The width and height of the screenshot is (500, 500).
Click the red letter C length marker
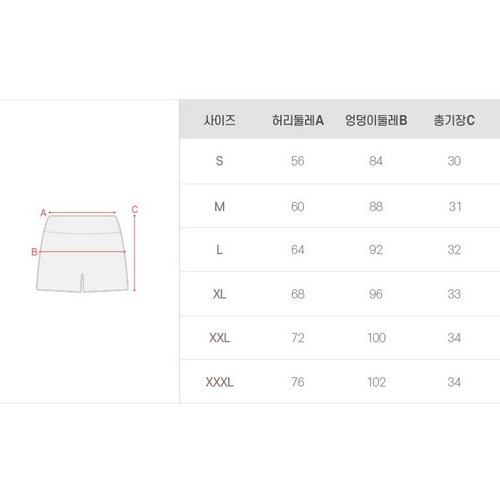pyautogui.click(x=135, y=210)
